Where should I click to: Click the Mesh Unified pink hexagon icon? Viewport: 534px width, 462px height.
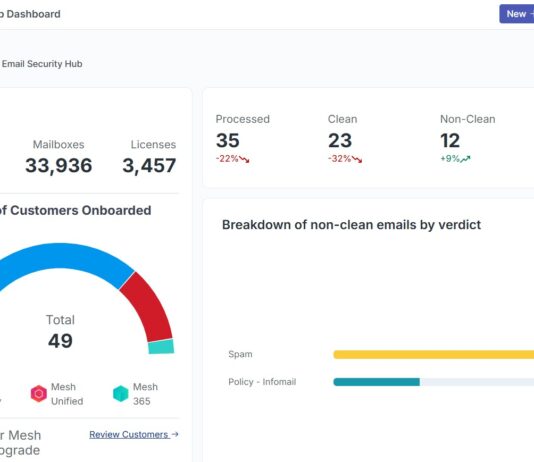(39, 394)
